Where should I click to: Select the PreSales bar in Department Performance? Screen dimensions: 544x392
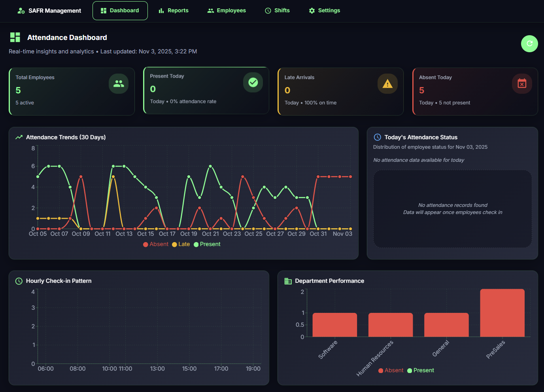[x=502, y=313]
